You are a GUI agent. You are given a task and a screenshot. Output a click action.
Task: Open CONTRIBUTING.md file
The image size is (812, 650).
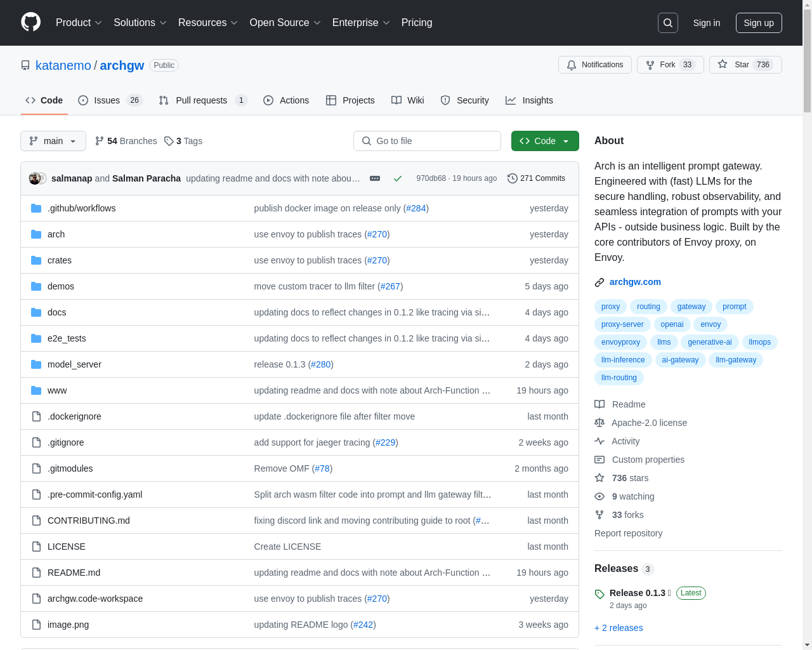pos(89,521)
